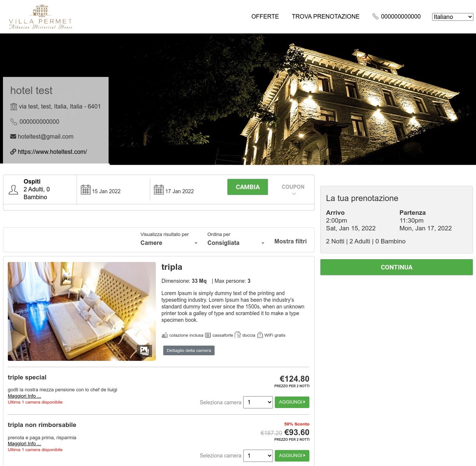Click Mostra filtri
476x466 pixels.
point(290,241)
